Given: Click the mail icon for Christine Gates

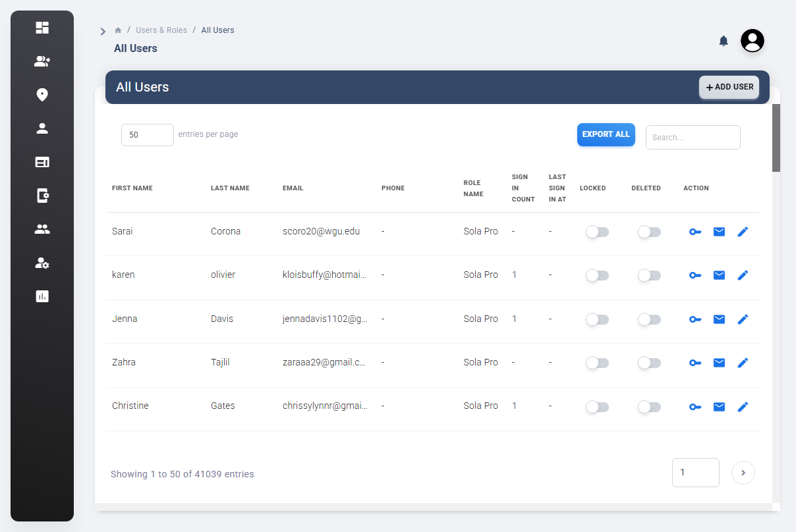Looking at the screenshot, I should click(x=720, y=407).
